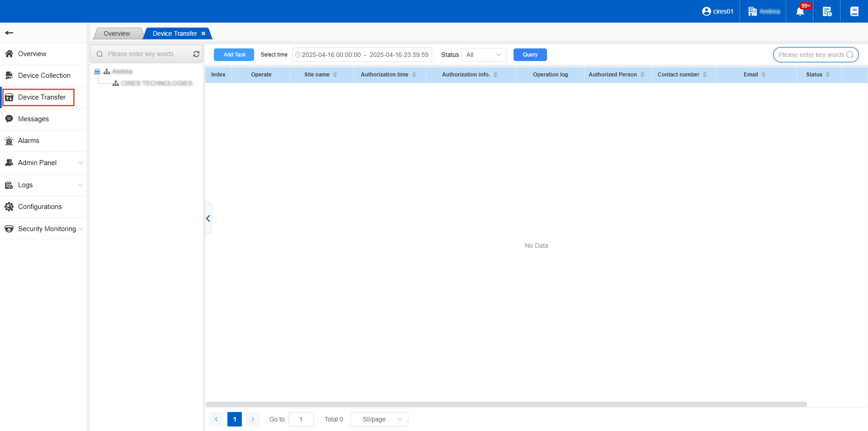Click the Add Task button
Screen dimensions: 868x431
pos(234,55)
